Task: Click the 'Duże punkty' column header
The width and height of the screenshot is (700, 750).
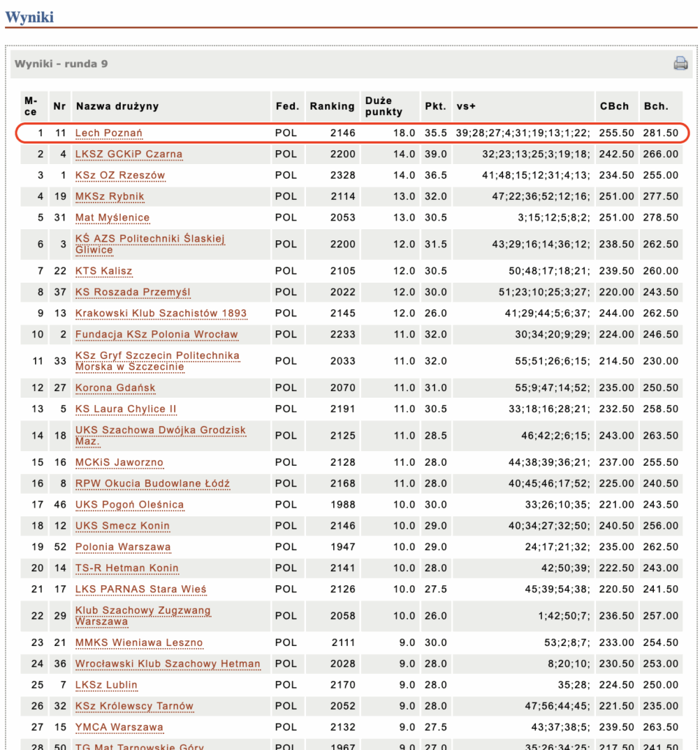Action: coord(384,106)
